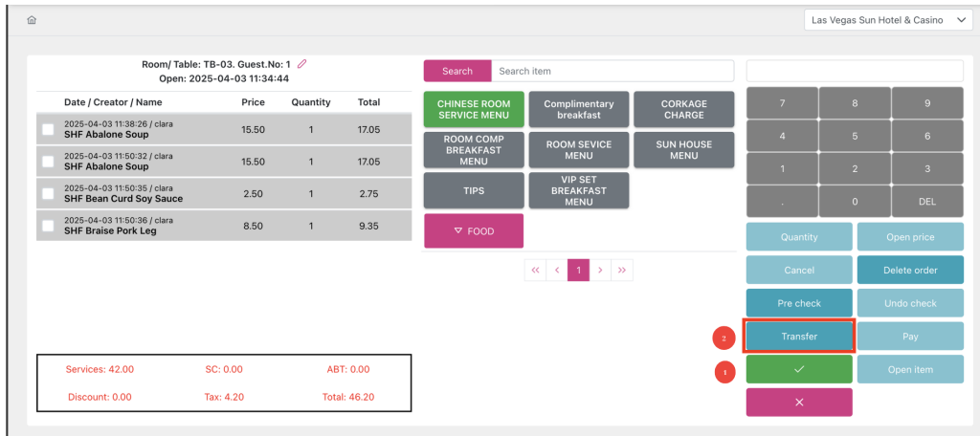The image size is (980, 436).
Task: Click the pencil edit icon beside Guest.No
Action: tap(302, 64)
